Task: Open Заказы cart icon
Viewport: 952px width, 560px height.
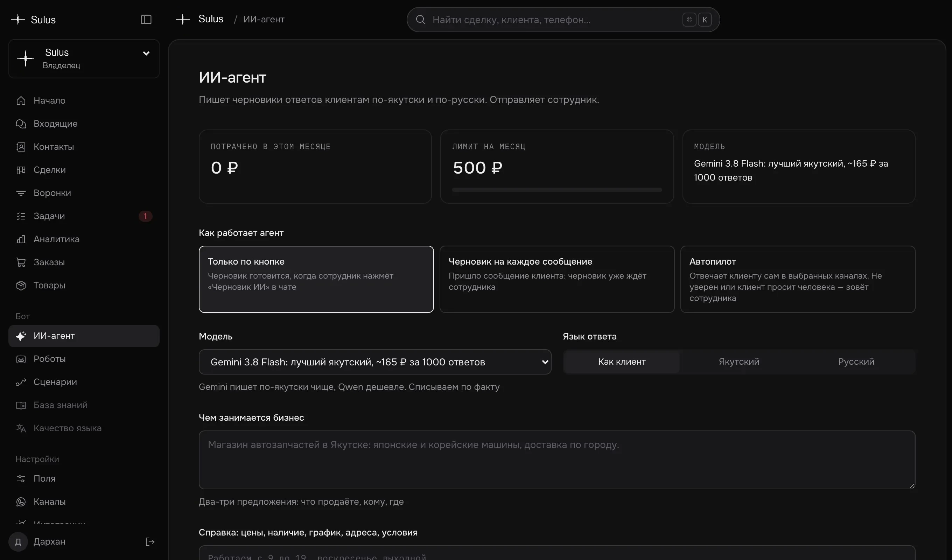Action: click(x=21, y=262)
